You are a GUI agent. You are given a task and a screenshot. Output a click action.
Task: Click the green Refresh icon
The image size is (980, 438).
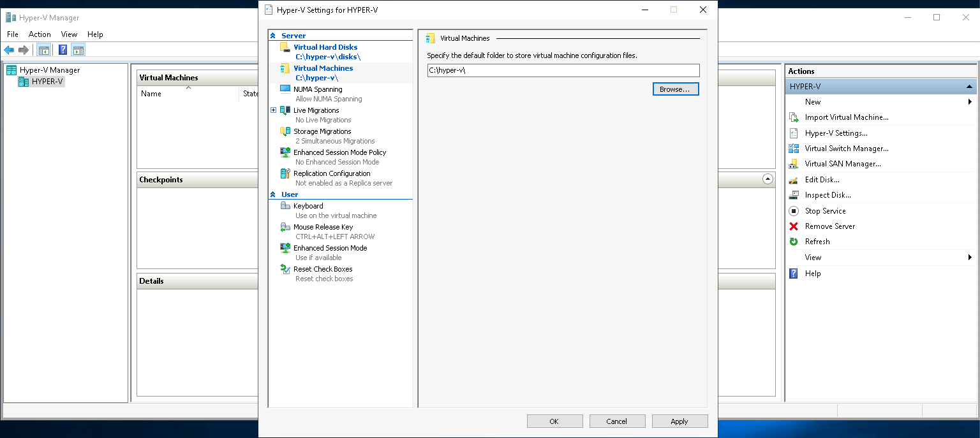[x=794, y=242]
